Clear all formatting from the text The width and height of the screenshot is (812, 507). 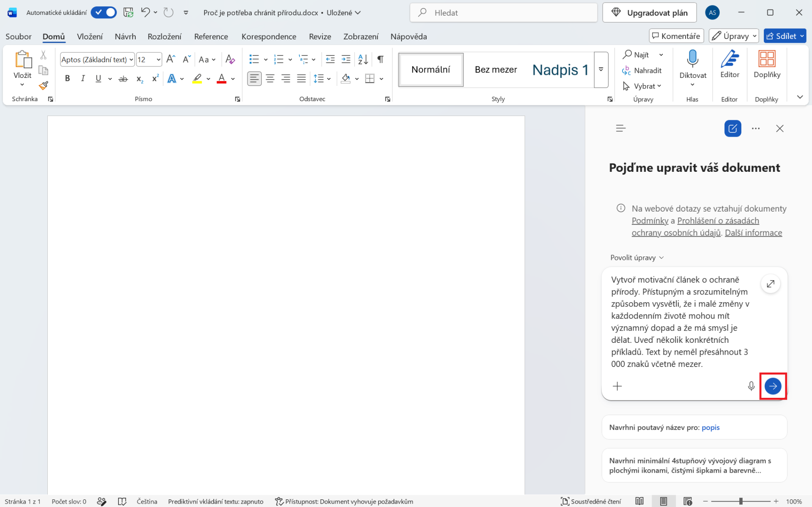pos(230,59)
